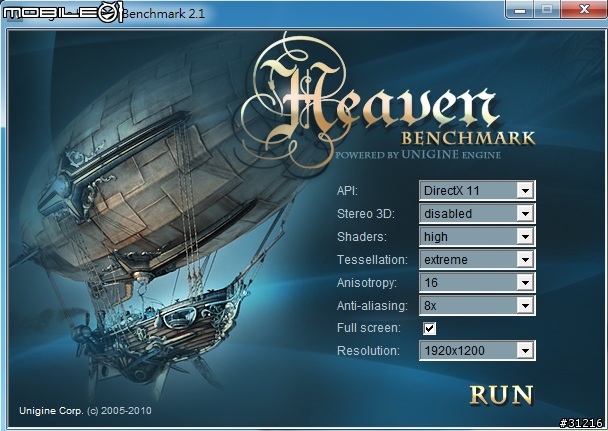The image size is (608, 431).
Task: Close the Heaven Benchmark window
Action: click(x=584, y=9)
